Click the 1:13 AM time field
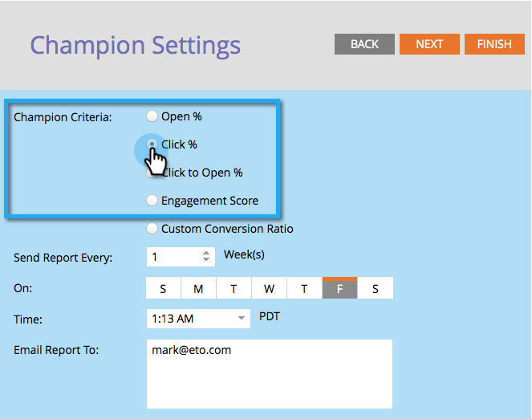532x419 pixels. (198, 319)
